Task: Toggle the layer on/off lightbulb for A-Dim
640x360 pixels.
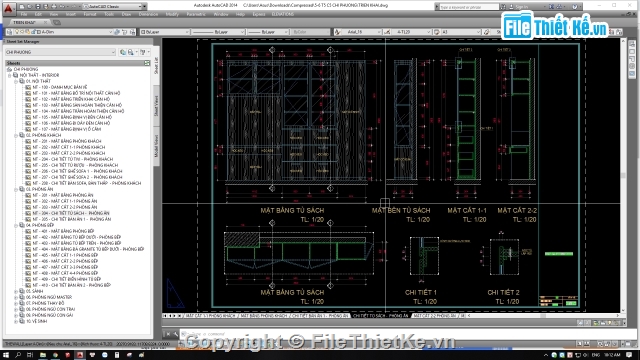Action: (x=17, y=32)
